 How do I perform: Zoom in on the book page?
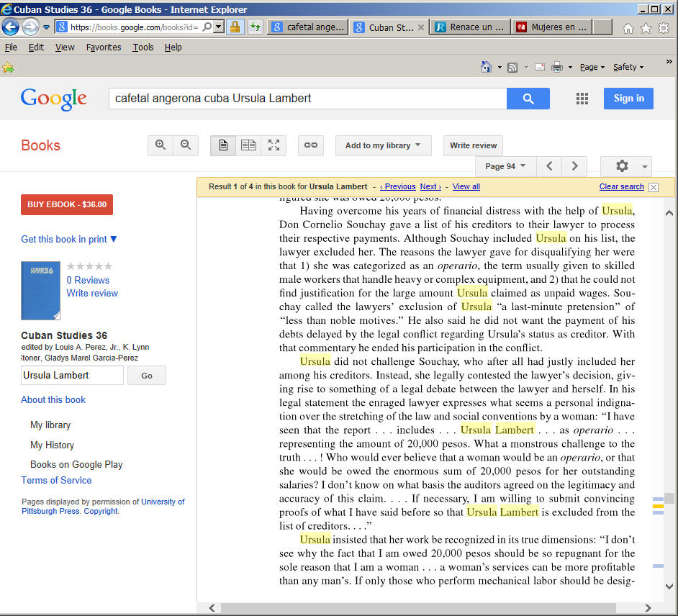(161, 145)
